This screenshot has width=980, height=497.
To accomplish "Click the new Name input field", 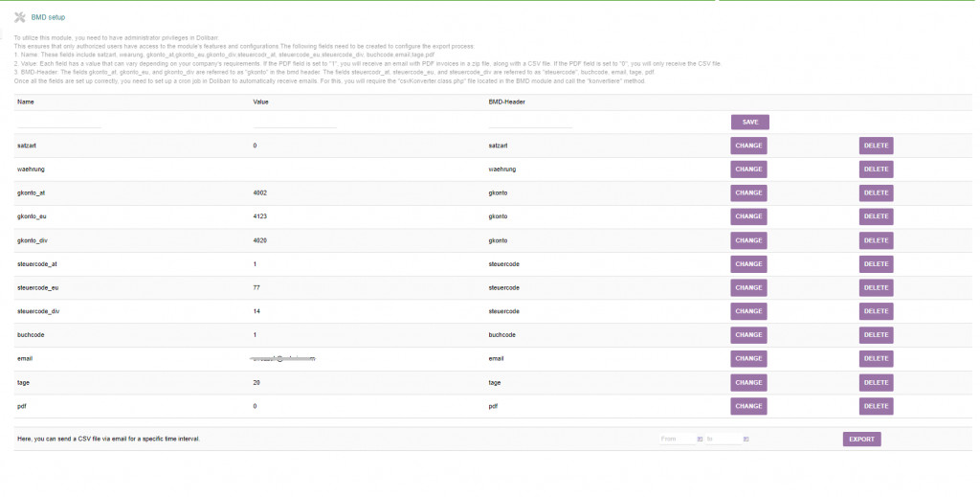I will tap(59, 123).
